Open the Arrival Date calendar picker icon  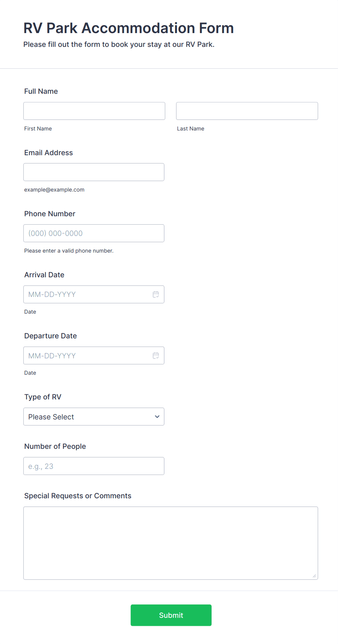point(156,294)
